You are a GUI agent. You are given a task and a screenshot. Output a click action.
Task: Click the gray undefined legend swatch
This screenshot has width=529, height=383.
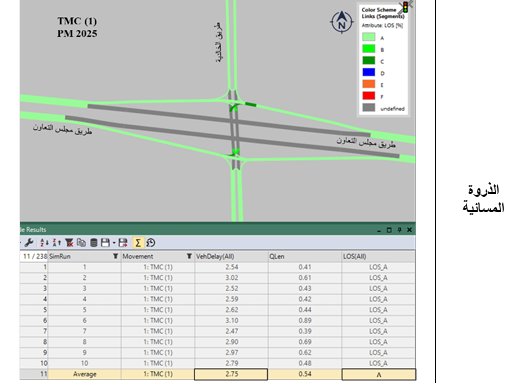[368, 108]
